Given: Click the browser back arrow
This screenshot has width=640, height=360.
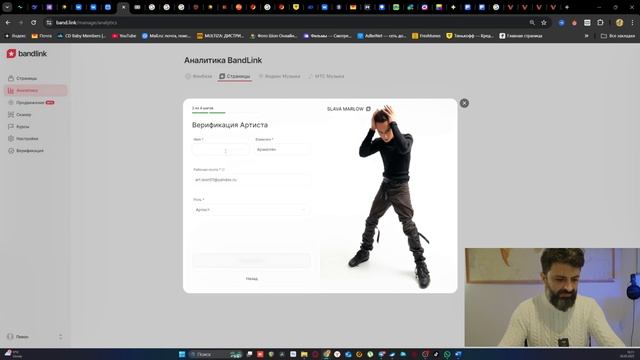Looking at the screenshot, I should (x=8, y=23).
